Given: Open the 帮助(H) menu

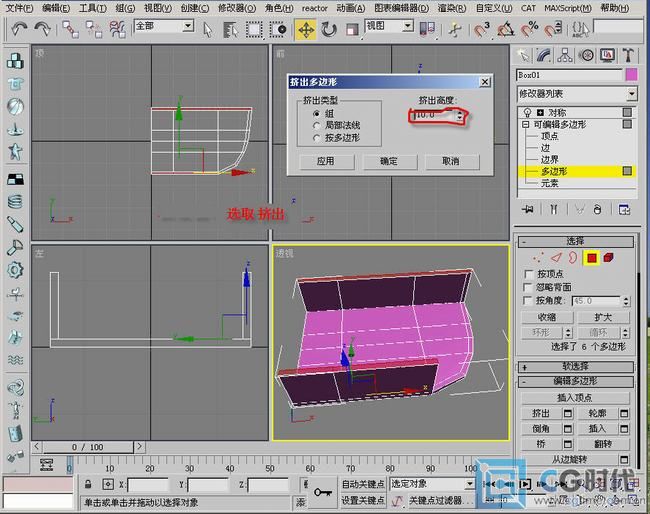Looking at the screenshot, I should coord(614,8).
